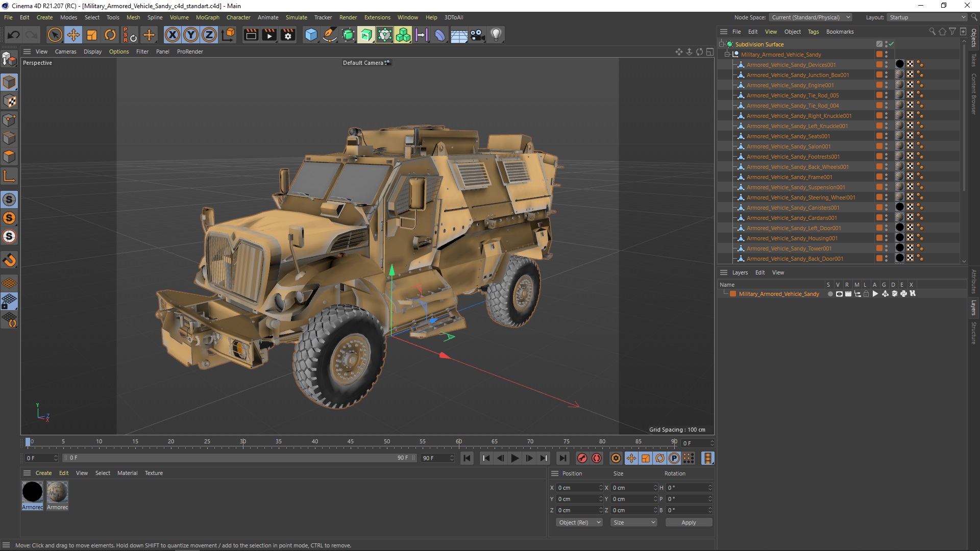This screenshot has height=551, width=980.
Task: Open the Object (Rel) coordinate dropdown
Action: pos(579,522)
